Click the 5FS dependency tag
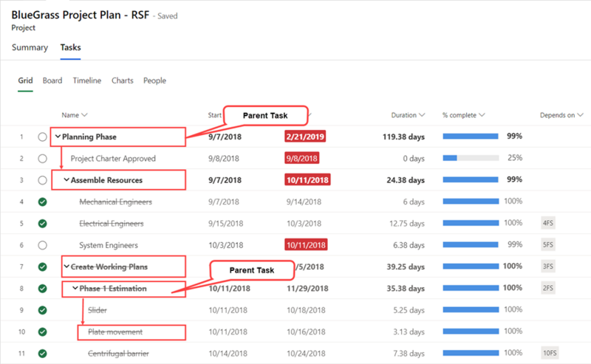 548,245
